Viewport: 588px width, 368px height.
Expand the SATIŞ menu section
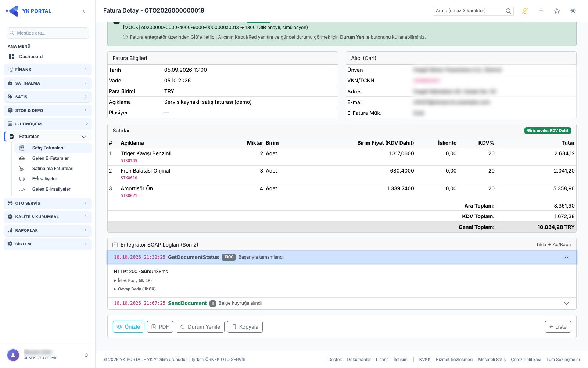point(48,97)
